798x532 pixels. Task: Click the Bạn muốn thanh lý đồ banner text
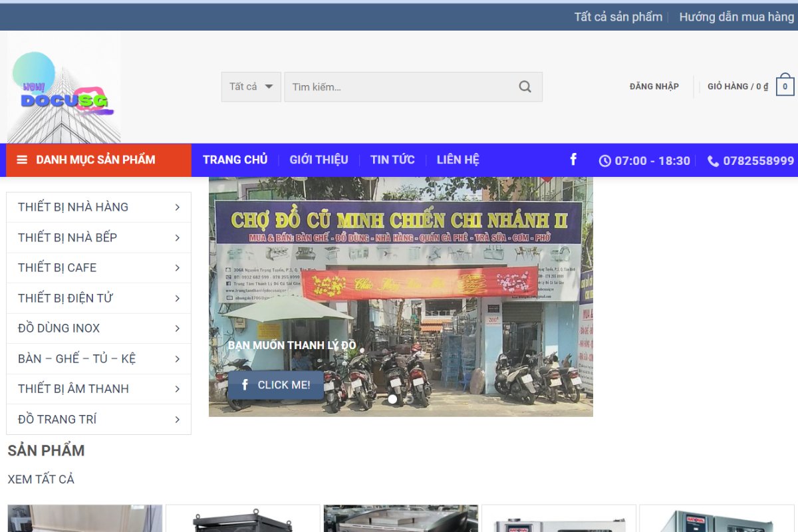pos(292,345)
